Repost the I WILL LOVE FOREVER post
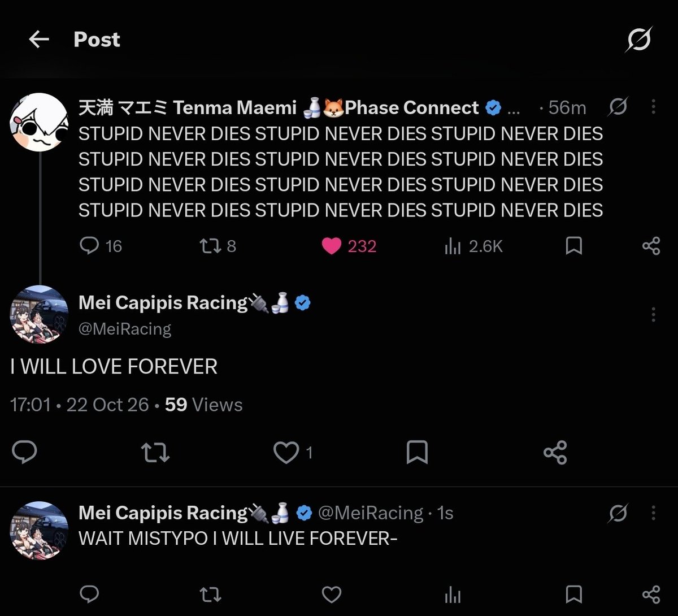Viewport: 678px width, 616px height. pyautogui.click(x=155, y=453)
